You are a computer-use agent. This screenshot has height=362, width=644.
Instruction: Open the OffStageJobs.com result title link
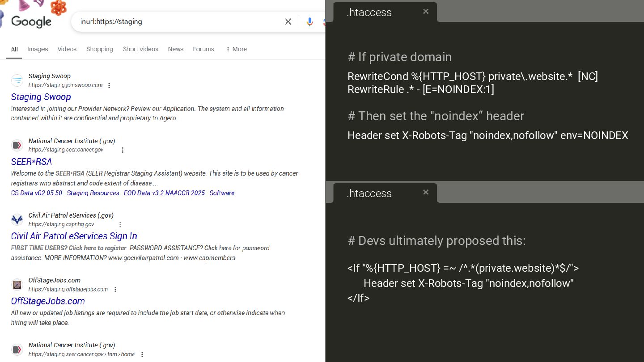[x=48, y=301]
